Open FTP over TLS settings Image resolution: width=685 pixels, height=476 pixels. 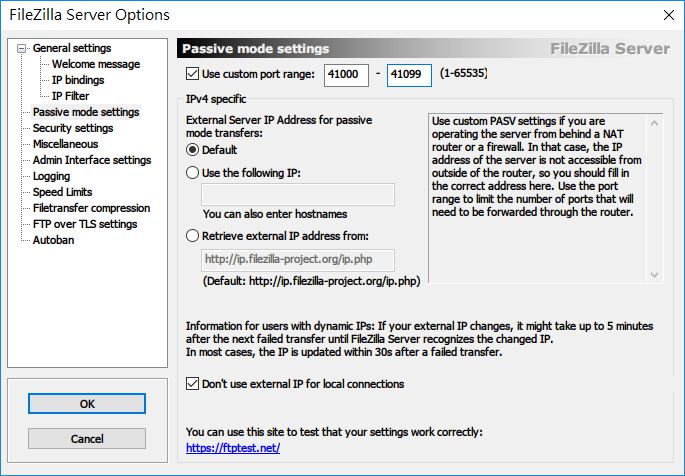click(x=84, y=224)
